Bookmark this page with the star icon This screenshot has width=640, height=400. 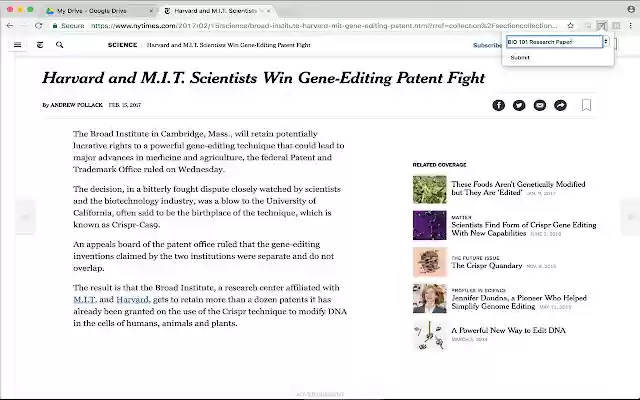pos(571,26)
